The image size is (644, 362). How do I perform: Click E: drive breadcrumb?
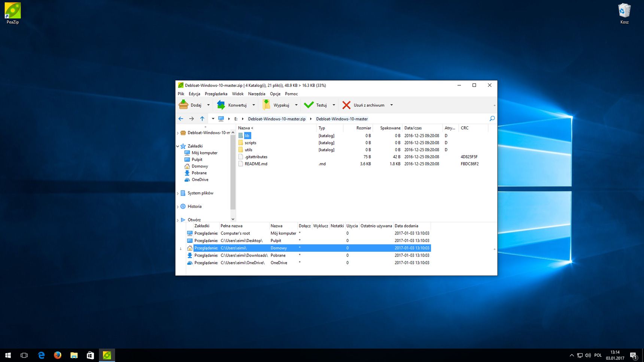point(236,119)
